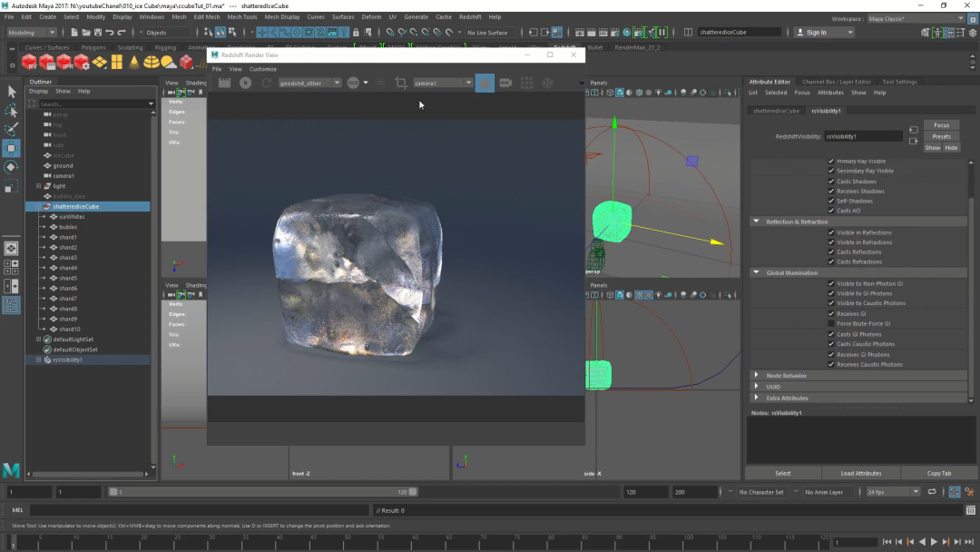This screenshot has height=552, width=980.
Task: Open Redshift render settings shelf icon with gear
Action: tap(82, 62)
